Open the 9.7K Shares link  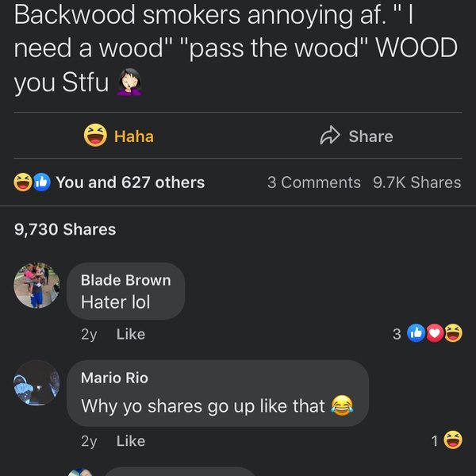click(x=417, y=182)
